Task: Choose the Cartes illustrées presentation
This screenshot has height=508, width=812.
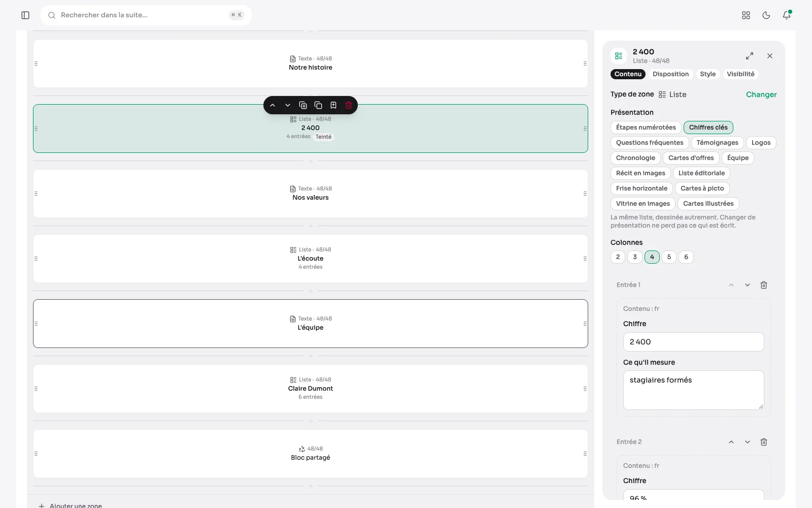Action: [708, 204]
